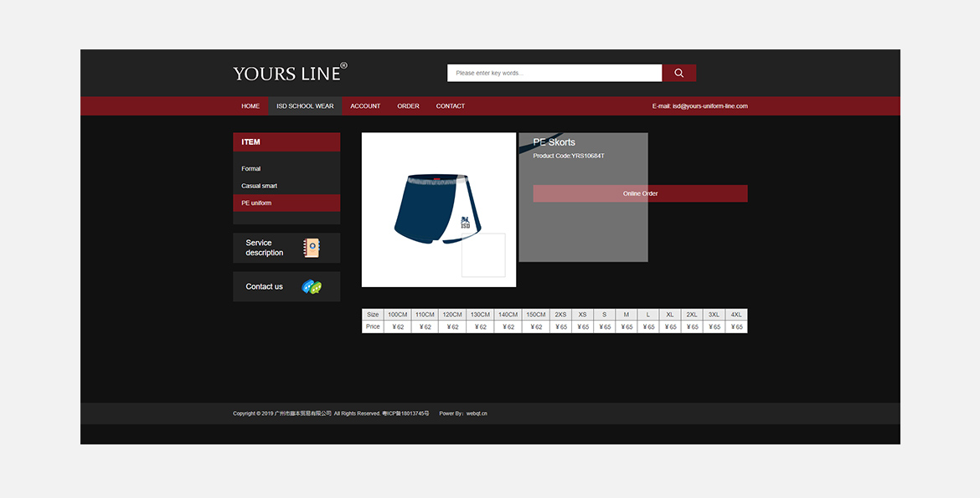The image size is (980, 498).
Task: Click the Service description notebook icon
Action: coord(312,248)
